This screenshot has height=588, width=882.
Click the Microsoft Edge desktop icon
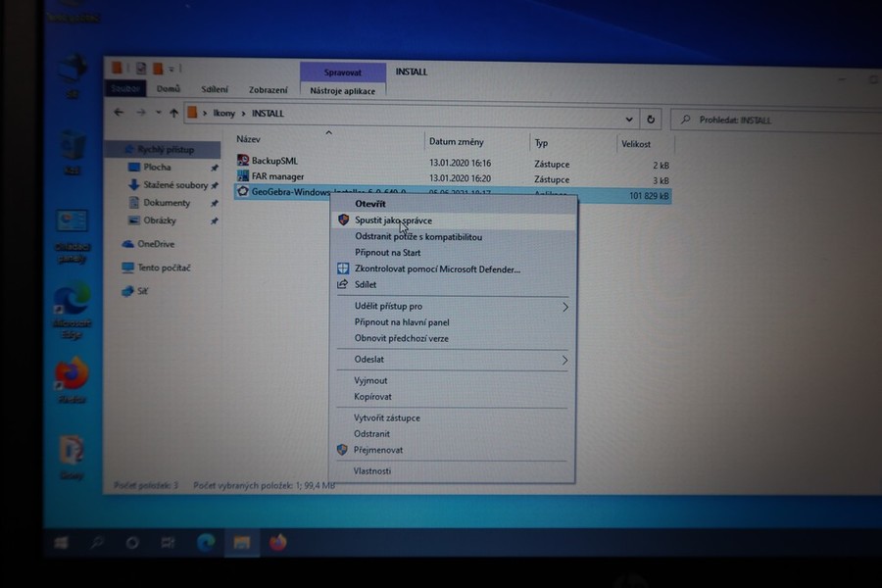(x=72, y=310)
